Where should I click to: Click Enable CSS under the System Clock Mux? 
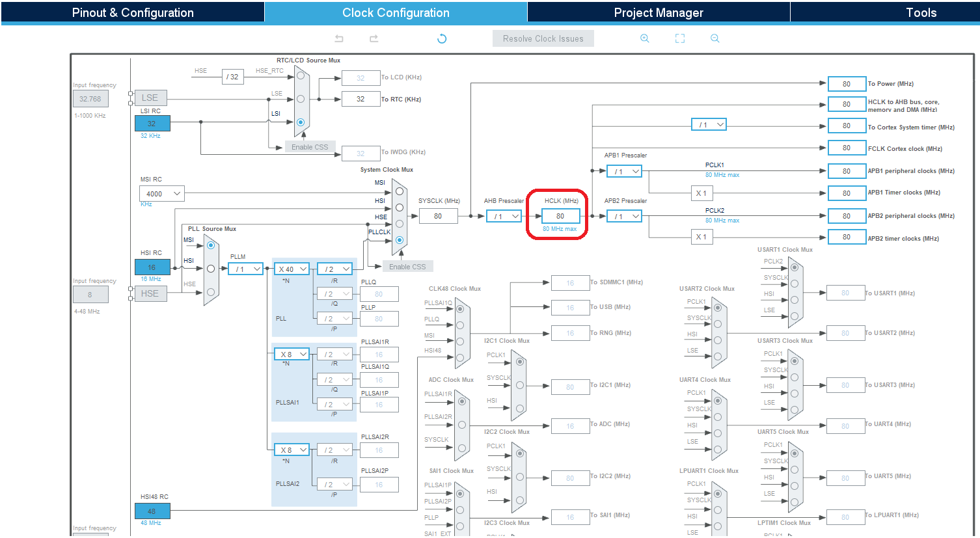click(x=407, y=266)
